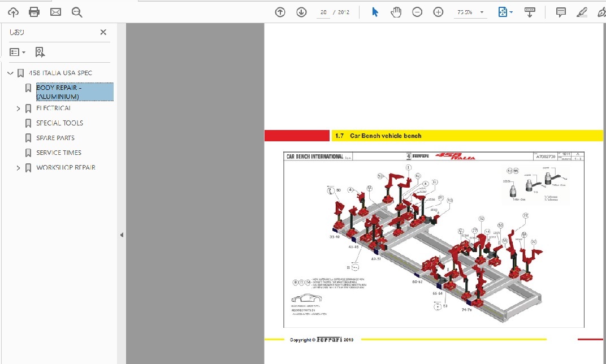This screenshot has height=364, width=606.
Task: Click the SERVICE TIMES bookmark ribbon icon
Action: click(28, 153)
